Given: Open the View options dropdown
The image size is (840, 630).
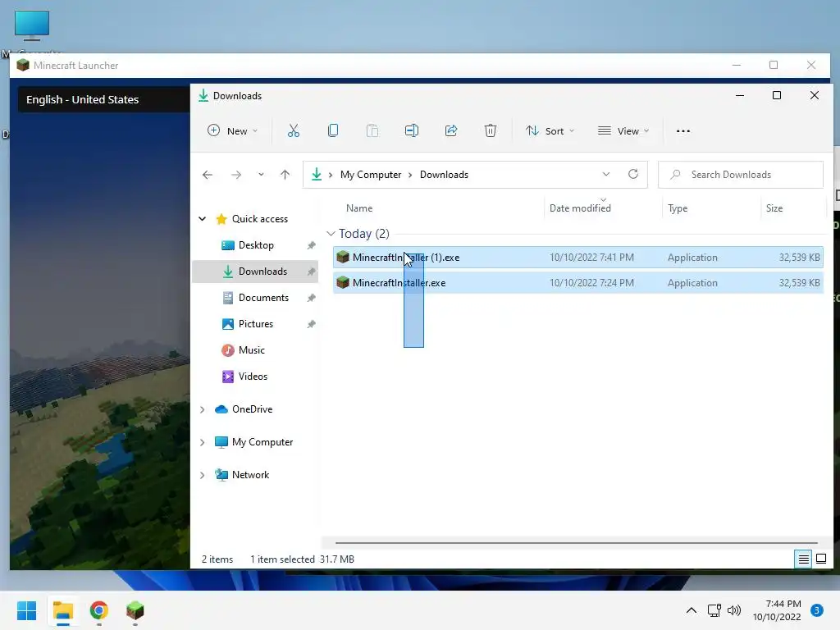Looking at the screenshot, I should pos(623,130).
